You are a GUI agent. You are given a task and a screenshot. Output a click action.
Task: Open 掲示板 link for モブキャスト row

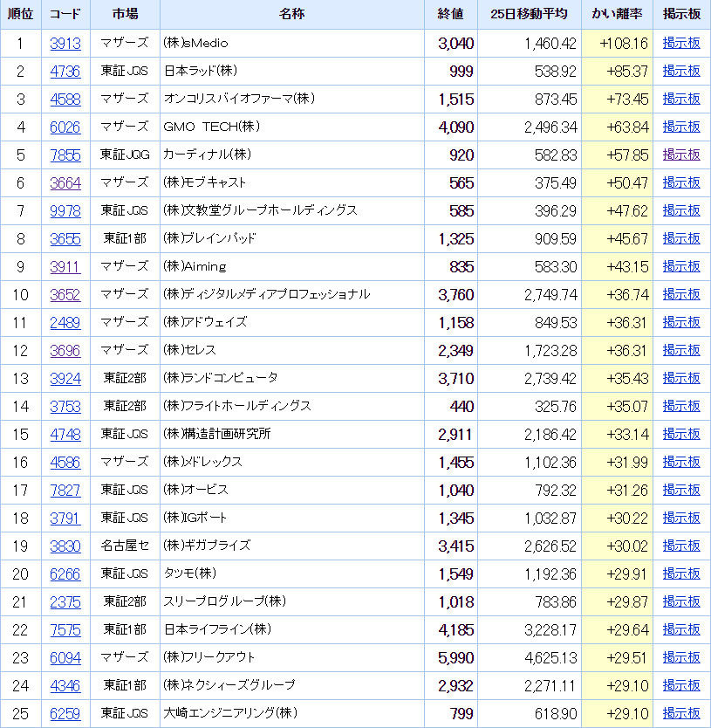[x=681, y=182]
